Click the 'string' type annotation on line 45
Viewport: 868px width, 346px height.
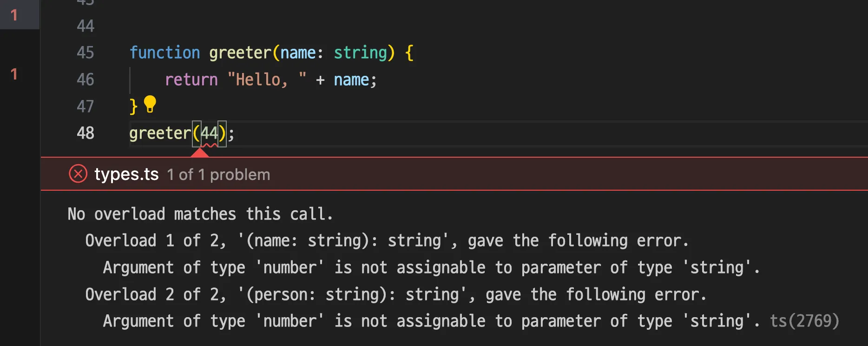pos(361,53)
